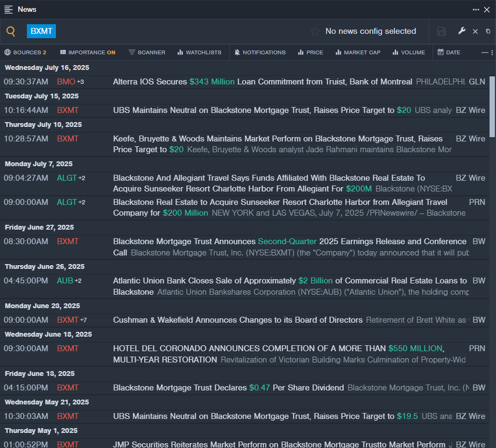Click the AUB ticker symbol
This screenshot has height=448, width=496.
coord(65,281)
